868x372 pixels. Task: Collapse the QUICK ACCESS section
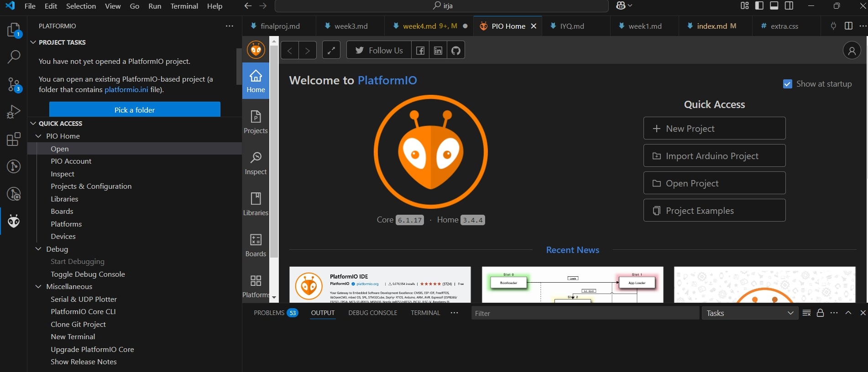coord(33,124)
